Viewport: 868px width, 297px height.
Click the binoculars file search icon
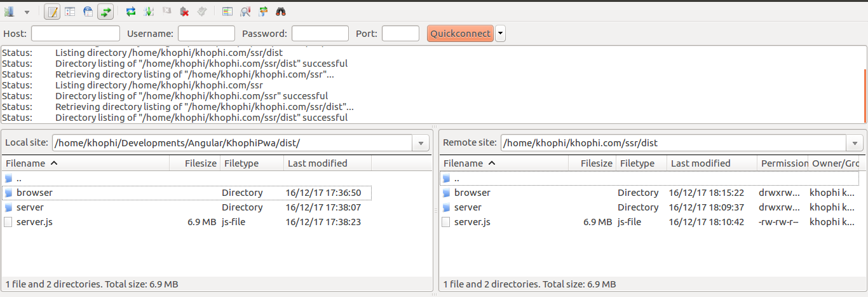click(x=280, y=11)
